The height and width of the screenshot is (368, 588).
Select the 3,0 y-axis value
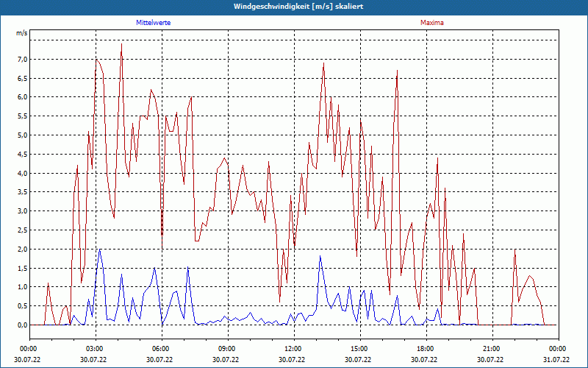coord(22,211)
